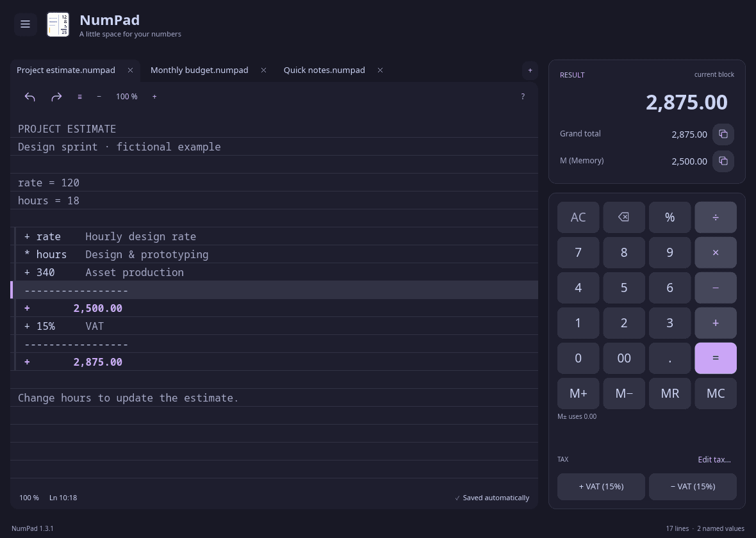Tap the multiply operator key

716,252
